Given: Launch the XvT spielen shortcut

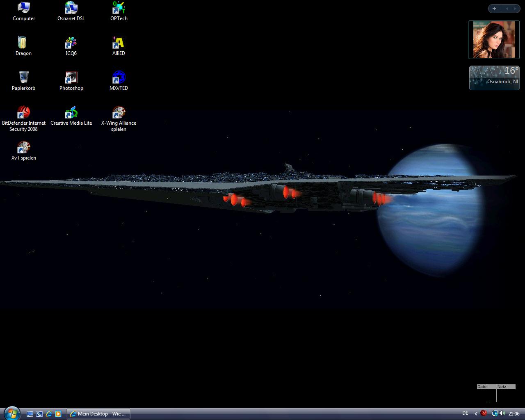Looking at the screenshot, I should click(x=23, y=148).
